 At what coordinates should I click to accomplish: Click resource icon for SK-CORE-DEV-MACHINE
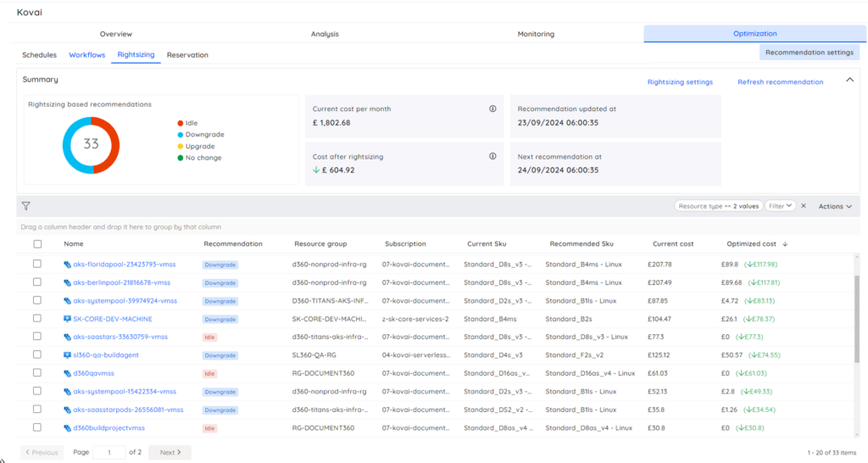[x=68, y=319]
